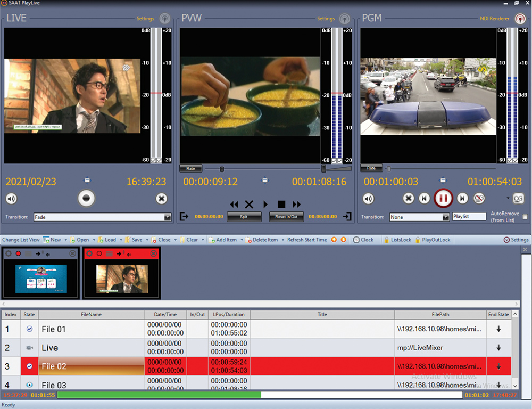Toggle ListsLock in the toolbar

(x=397, y=240)
